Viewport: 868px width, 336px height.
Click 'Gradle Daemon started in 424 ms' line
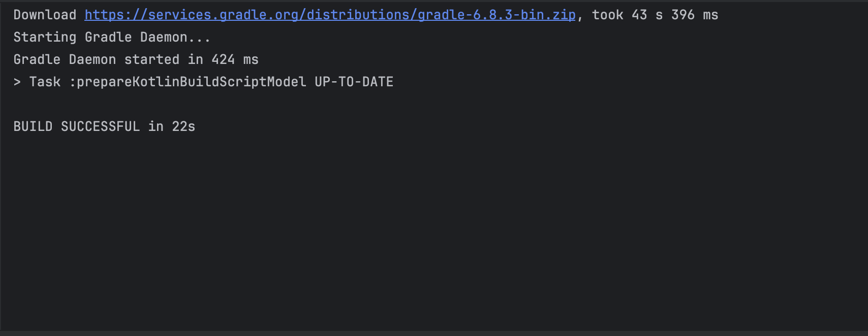(136, 60)
